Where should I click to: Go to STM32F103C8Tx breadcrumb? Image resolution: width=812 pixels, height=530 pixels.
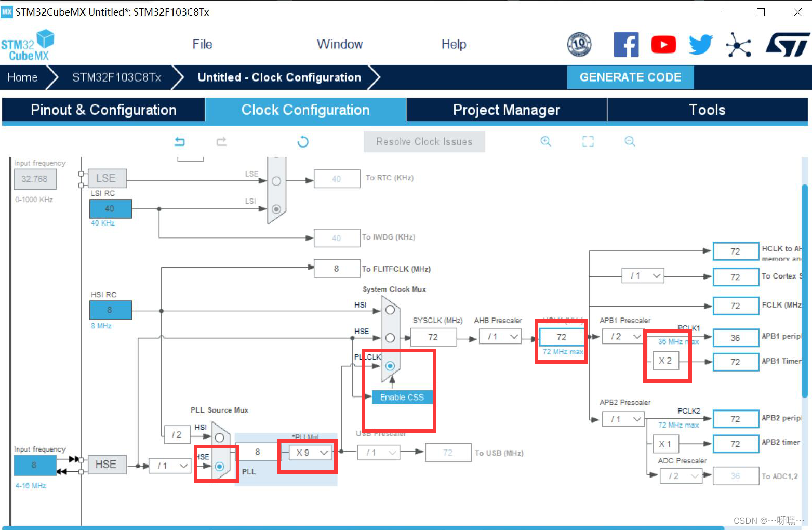click(116, 77)
